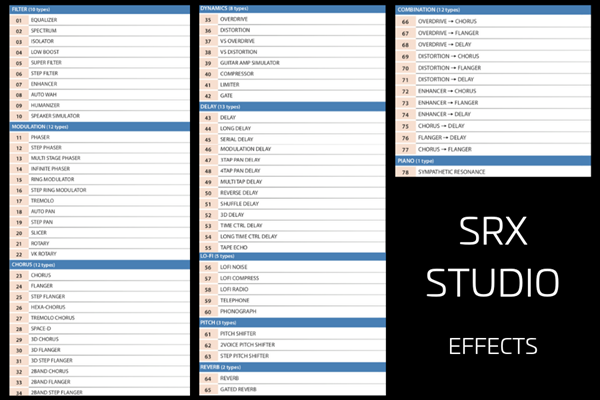Click the VK ROTARY row

[99, 254]
